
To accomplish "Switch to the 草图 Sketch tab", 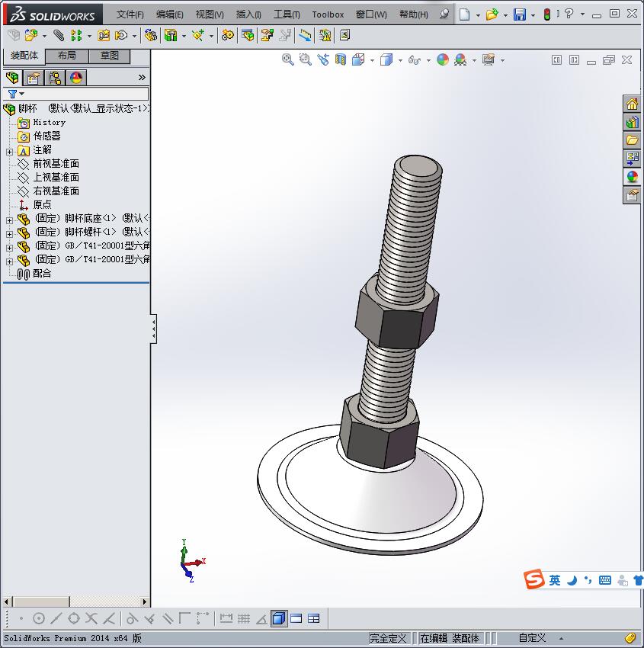I will coord(110,56).
